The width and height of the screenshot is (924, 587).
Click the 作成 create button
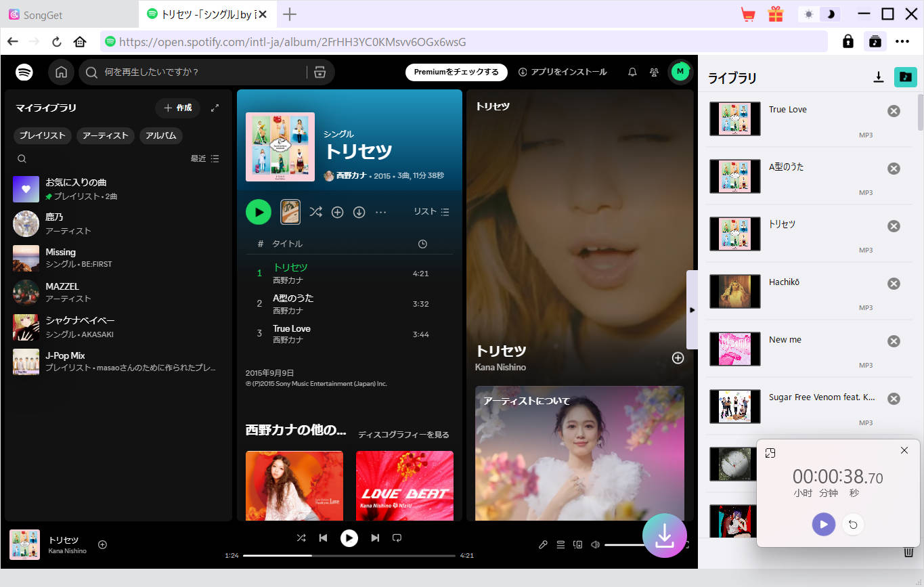(x=177, y=108)
